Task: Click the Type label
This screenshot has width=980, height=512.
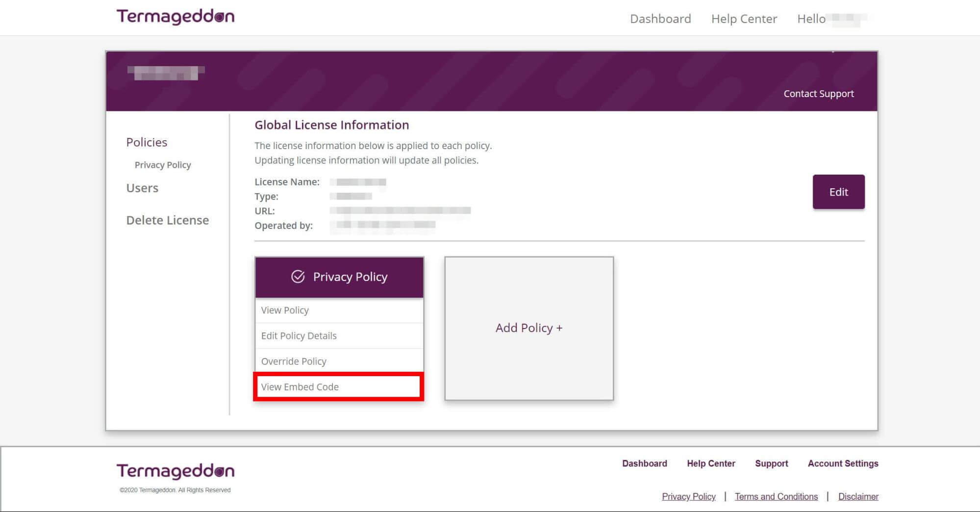Action: pyautogui.click(x=266, y=197)
